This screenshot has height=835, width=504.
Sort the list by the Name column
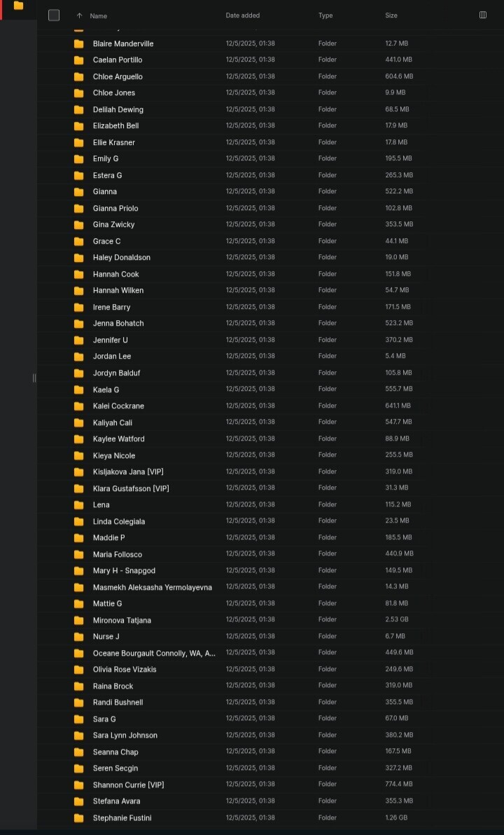pos(99,15)
